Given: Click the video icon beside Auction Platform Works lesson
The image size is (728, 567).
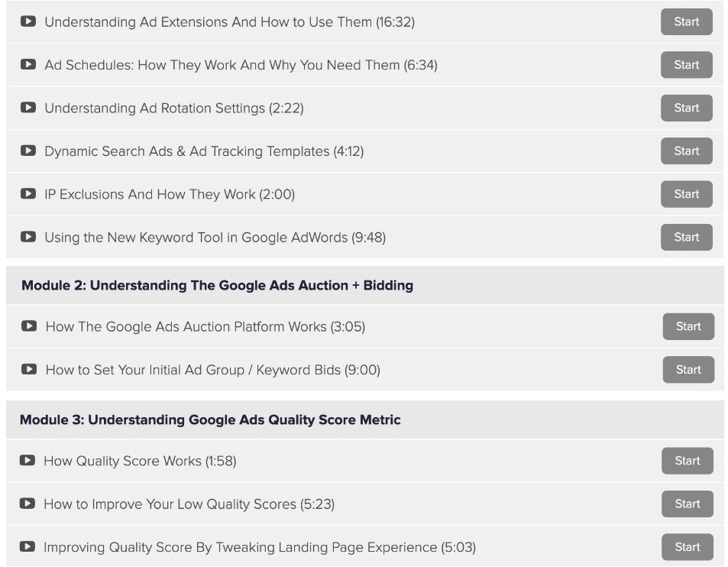Looking at the screenshot, I should [x=29, y=326].
